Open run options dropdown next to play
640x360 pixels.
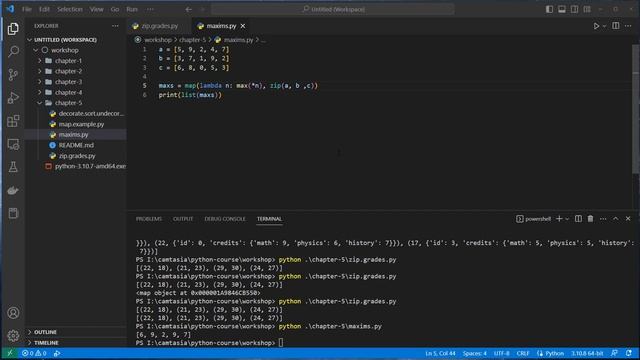(604, 26)
